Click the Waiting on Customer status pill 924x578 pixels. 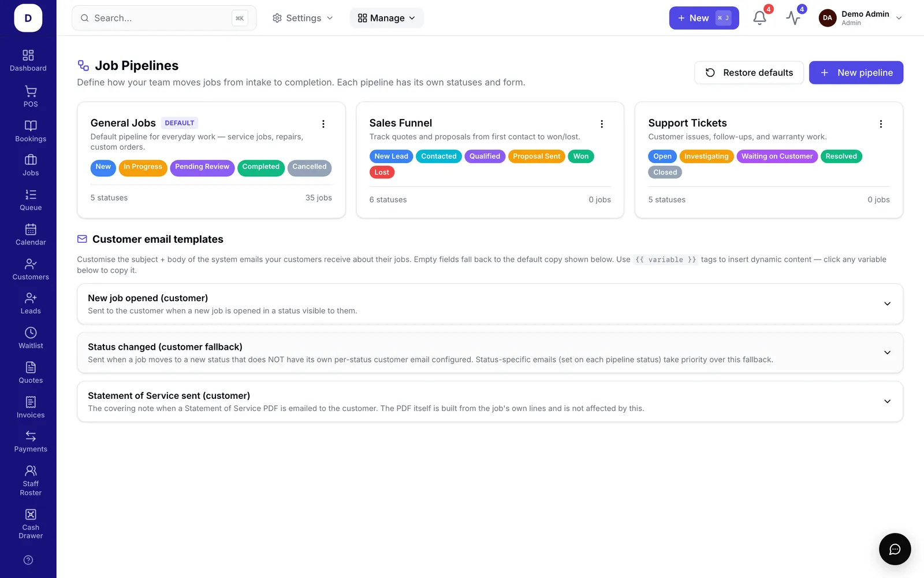pos(777,157)
